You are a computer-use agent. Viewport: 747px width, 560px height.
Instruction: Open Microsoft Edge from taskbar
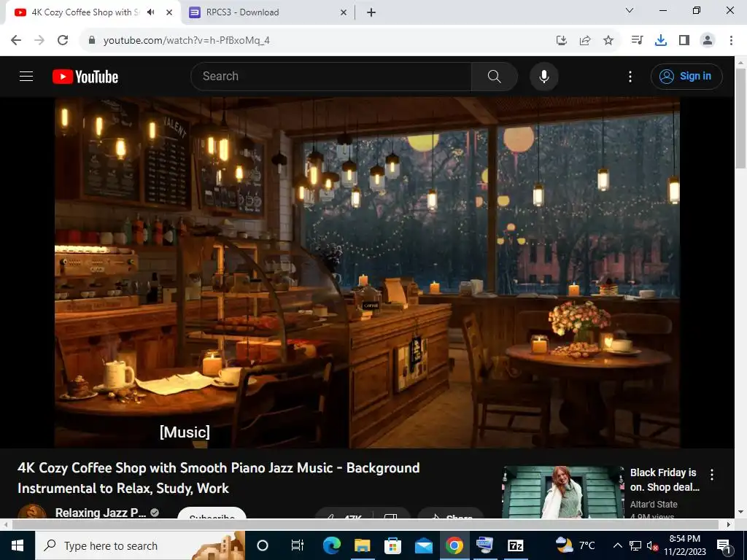tap(332, 545)
